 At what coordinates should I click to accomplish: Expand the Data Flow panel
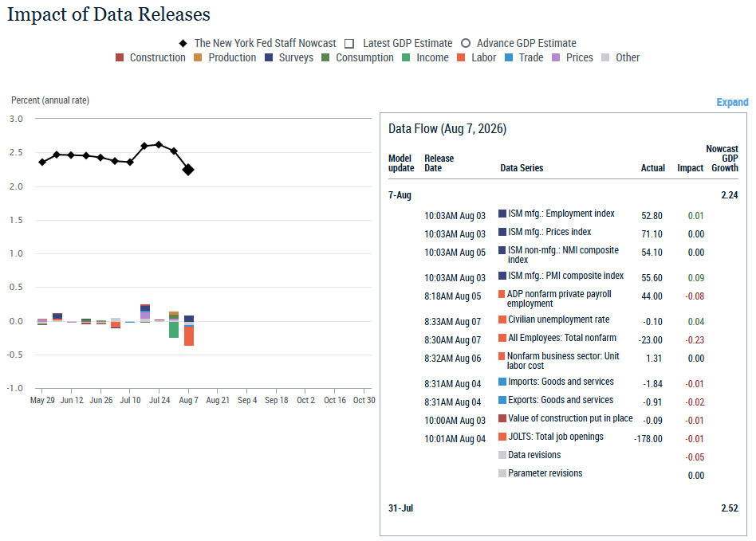[x=732, y=102]
